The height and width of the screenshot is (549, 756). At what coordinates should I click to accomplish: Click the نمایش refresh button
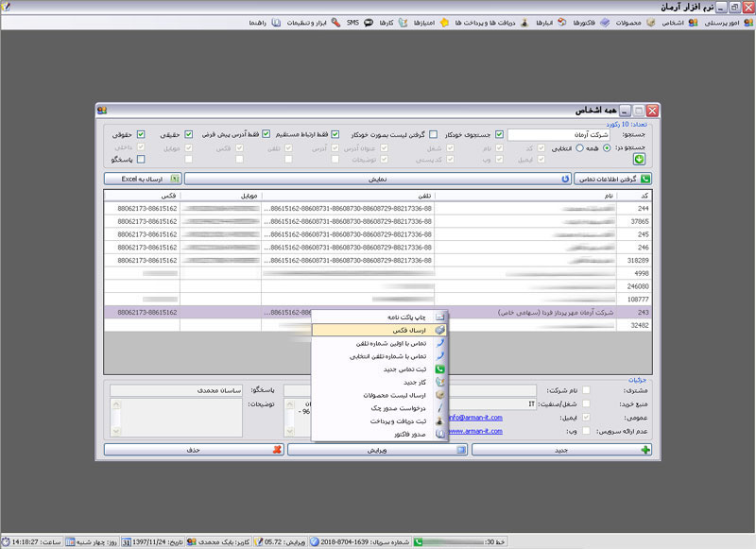377,179
